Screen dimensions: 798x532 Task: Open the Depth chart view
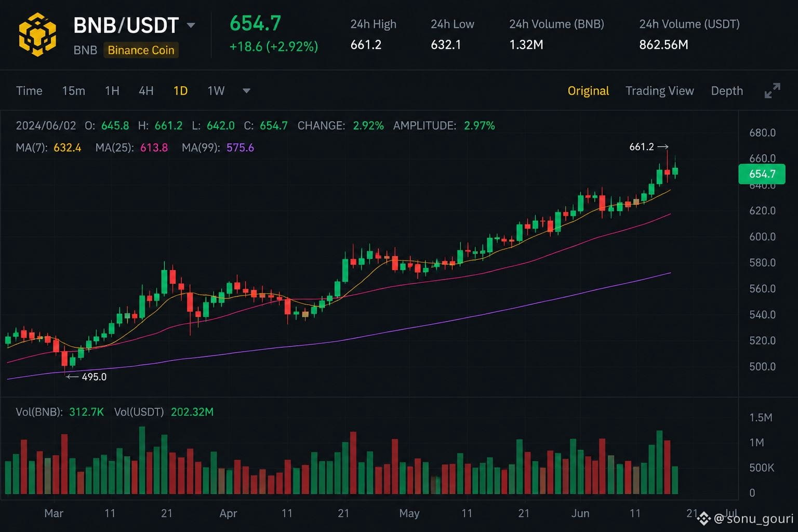pos(727,91)
